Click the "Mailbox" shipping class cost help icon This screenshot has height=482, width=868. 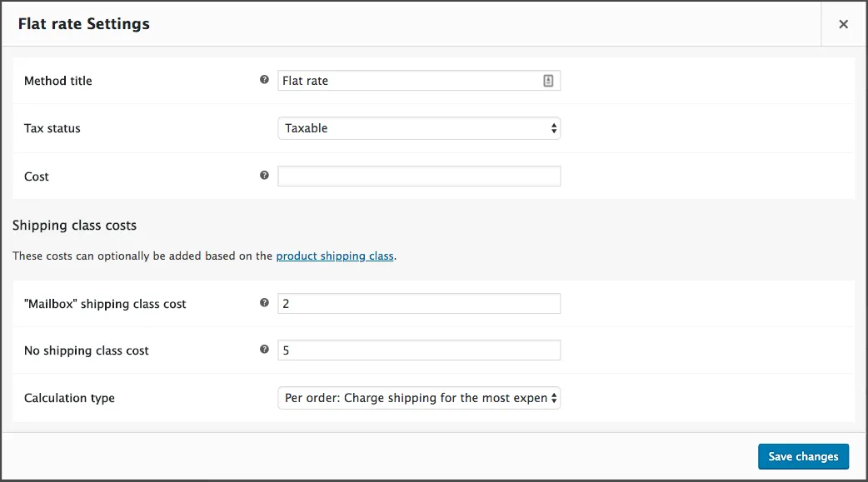pyautogui.click(x=264, y=303)
